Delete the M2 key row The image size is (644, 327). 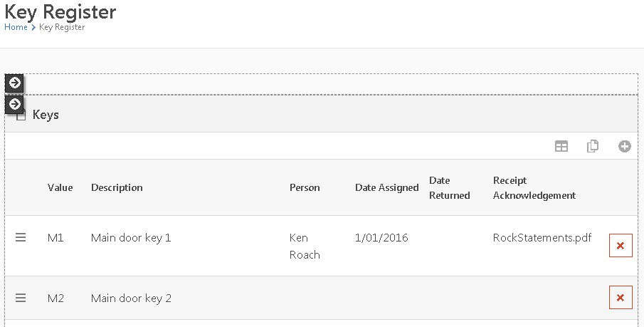621,297
